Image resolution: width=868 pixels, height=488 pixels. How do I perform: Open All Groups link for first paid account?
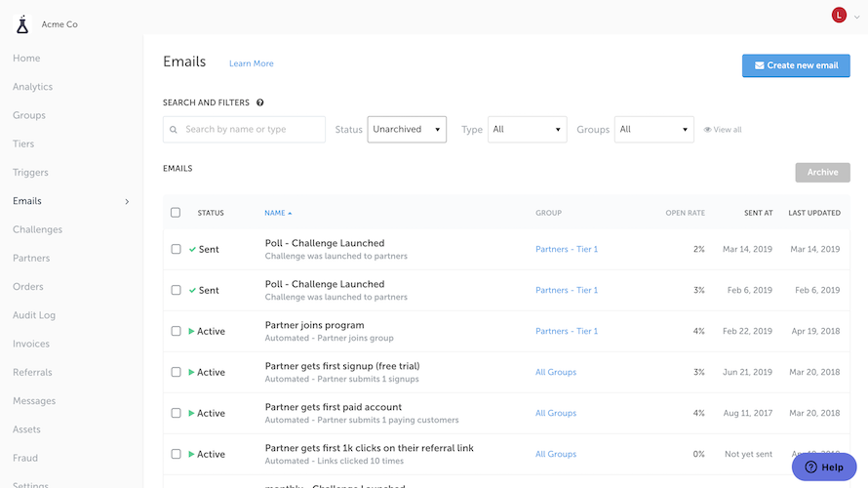click(556, 413)
